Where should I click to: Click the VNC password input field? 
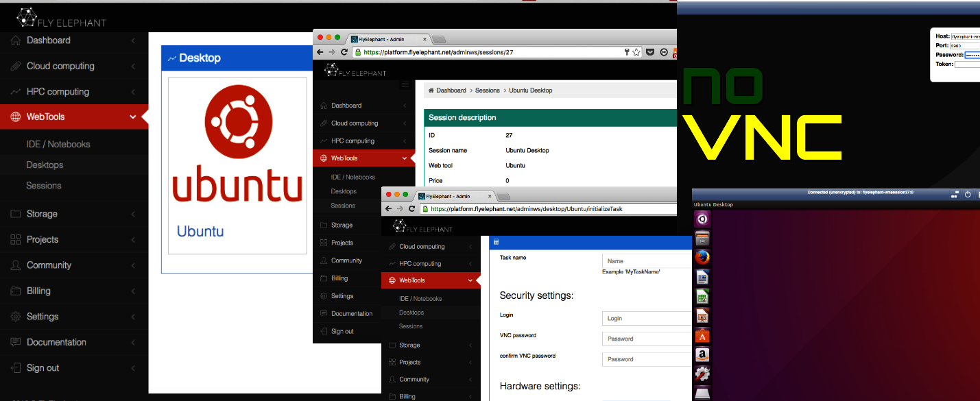click(x=647, y=339)
